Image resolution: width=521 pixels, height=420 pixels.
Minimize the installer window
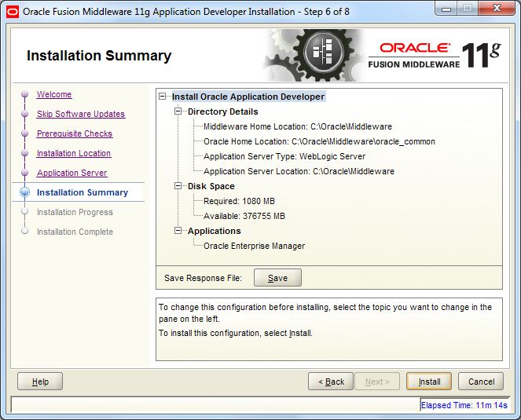[x=446, y=9]
